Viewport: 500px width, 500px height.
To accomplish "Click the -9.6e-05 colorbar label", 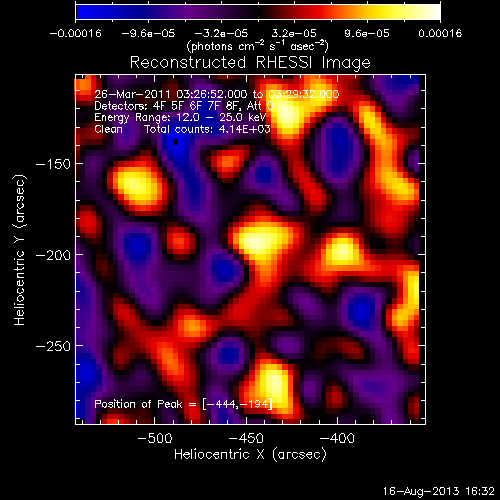I will 148,33.
